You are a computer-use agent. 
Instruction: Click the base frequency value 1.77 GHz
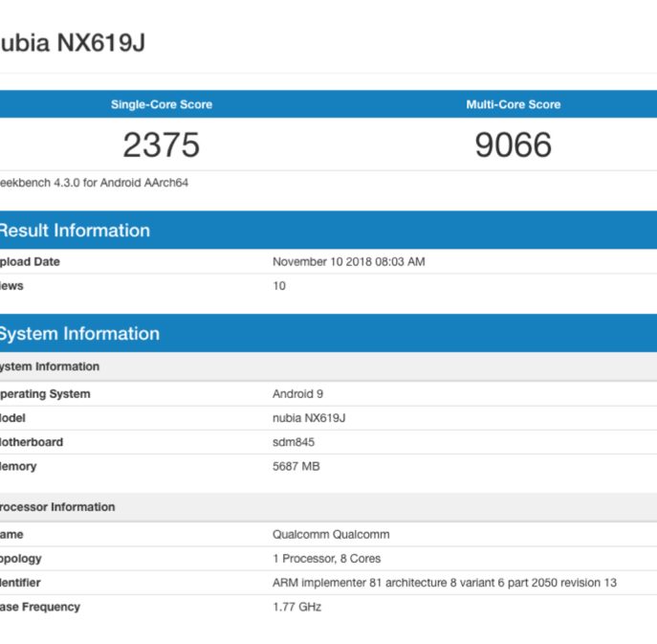296,607
